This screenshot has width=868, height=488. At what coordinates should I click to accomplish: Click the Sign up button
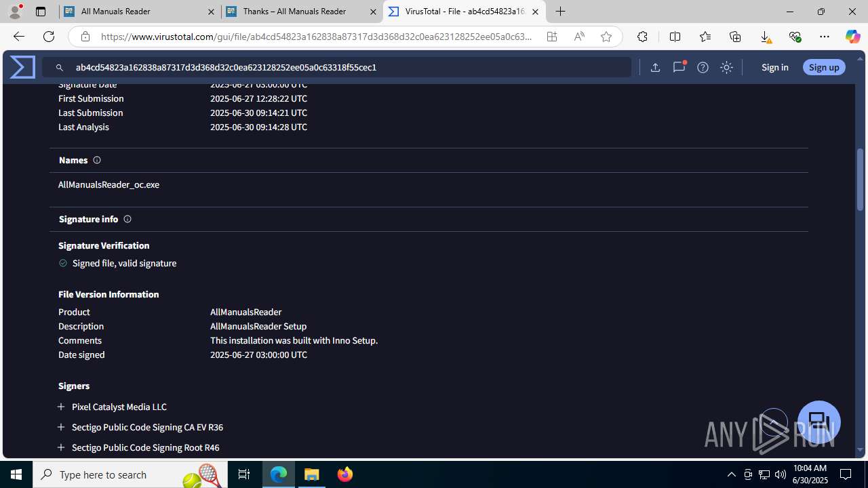click(824, 67)
